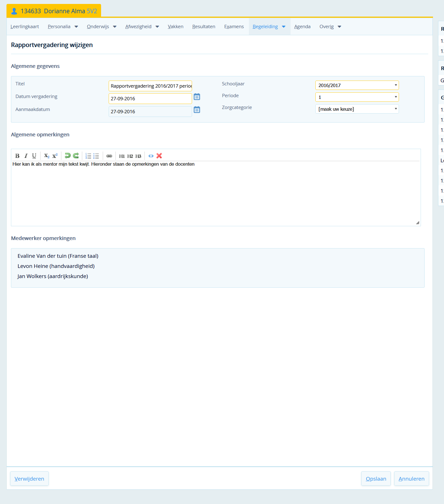Open the Examens tab

(x=234, y=26)
